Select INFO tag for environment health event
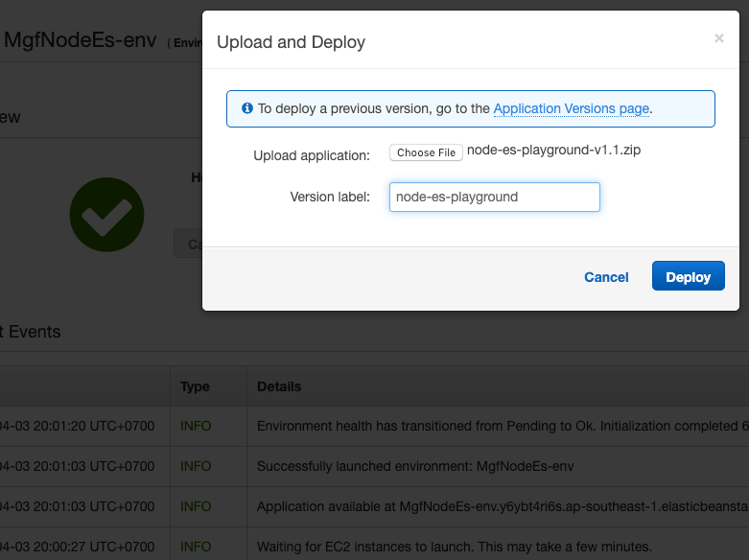Screen dimensions: 749x560 click(196, 426)
